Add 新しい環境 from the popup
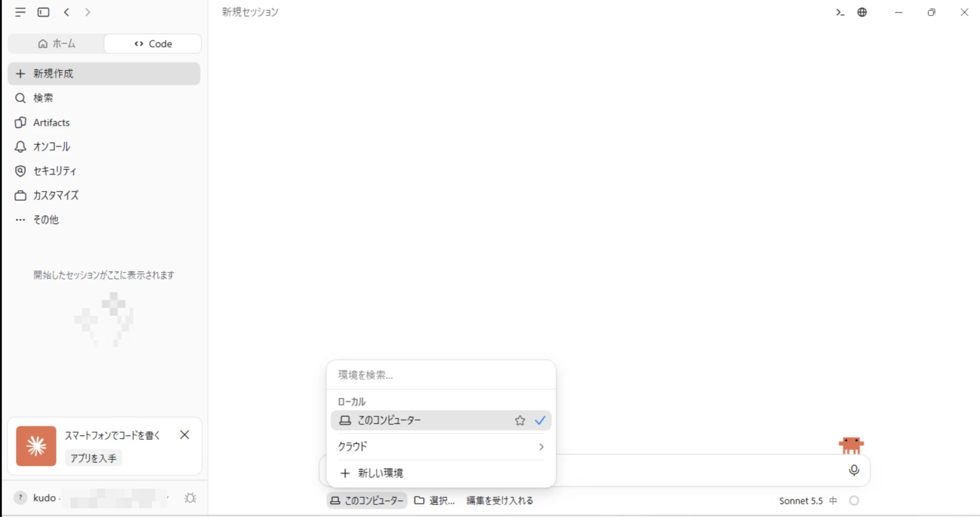The width and height of the screenshot is (980, 517). pyautogui.click(x=441, y=473)
